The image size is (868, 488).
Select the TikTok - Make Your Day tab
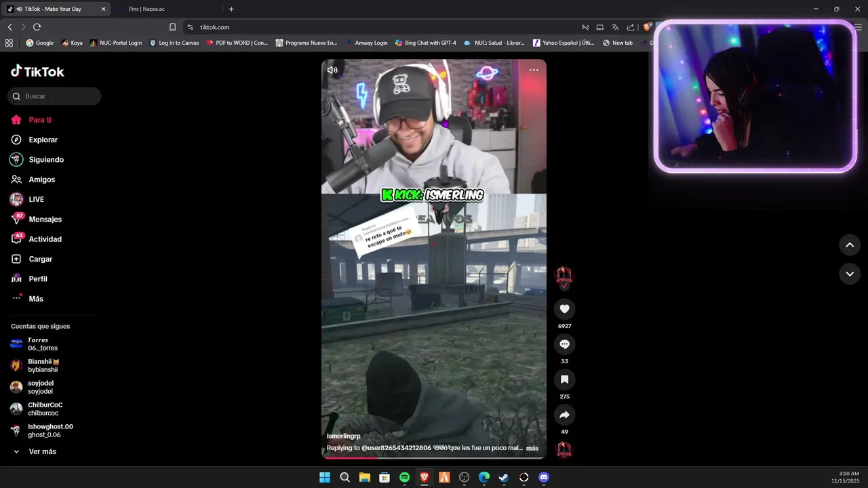coord(56,9)
